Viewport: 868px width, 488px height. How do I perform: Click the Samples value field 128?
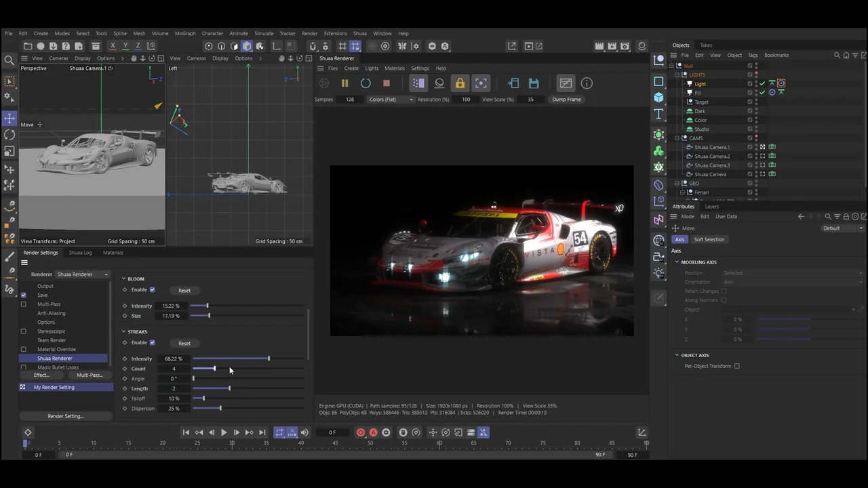(350, 100)
